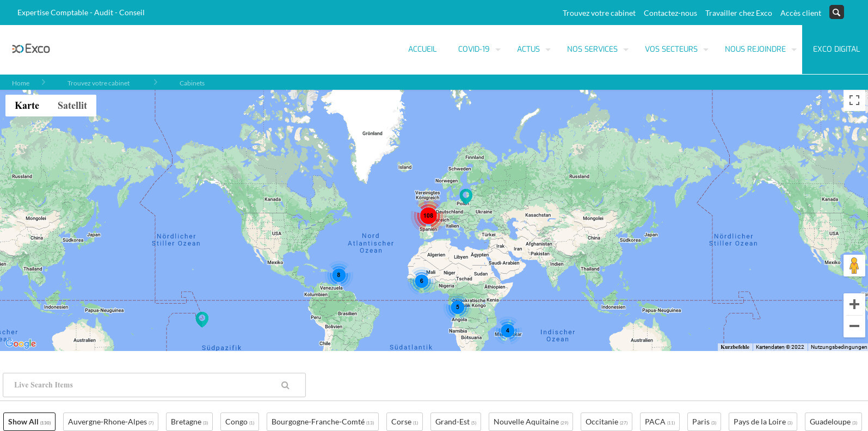
Task: Zoom in on the map
Action: pyautogui.click(x=854, y=304)
